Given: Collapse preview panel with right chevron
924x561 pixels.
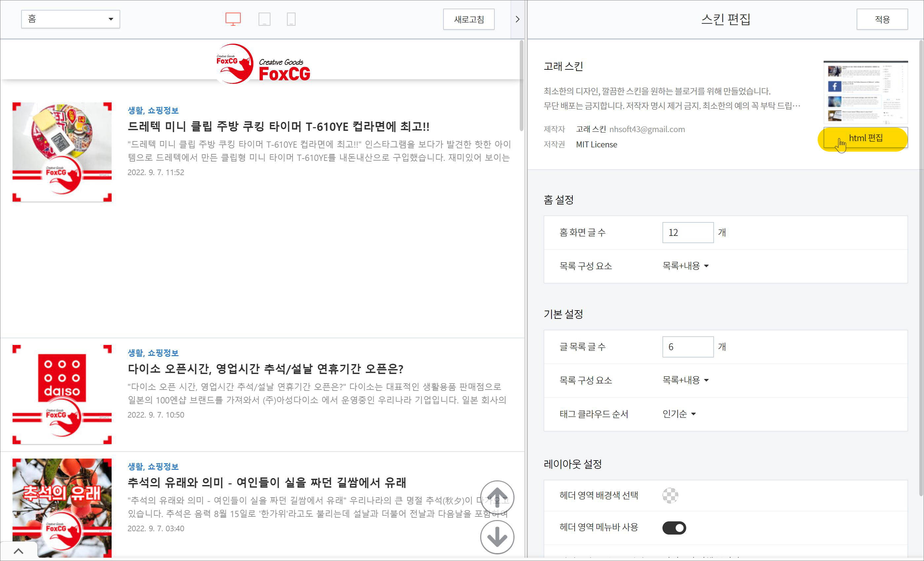Looking at the screenshot, I should [x=517, y=19].
